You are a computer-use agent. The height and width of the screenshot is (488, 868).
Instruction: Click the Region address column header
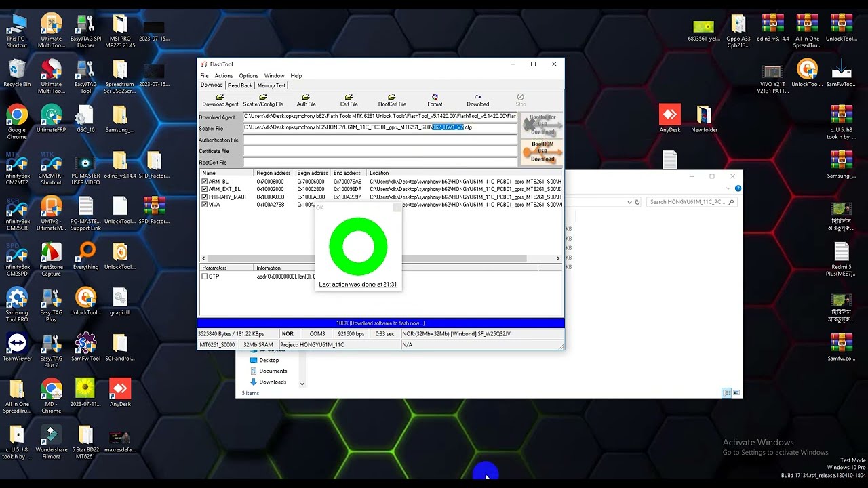point(274,173)
